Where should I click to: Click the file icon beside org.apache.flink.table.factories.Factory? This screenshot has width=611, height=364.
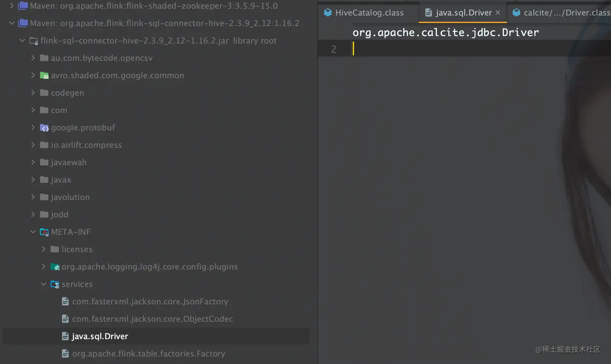click(x=65, y=354)
